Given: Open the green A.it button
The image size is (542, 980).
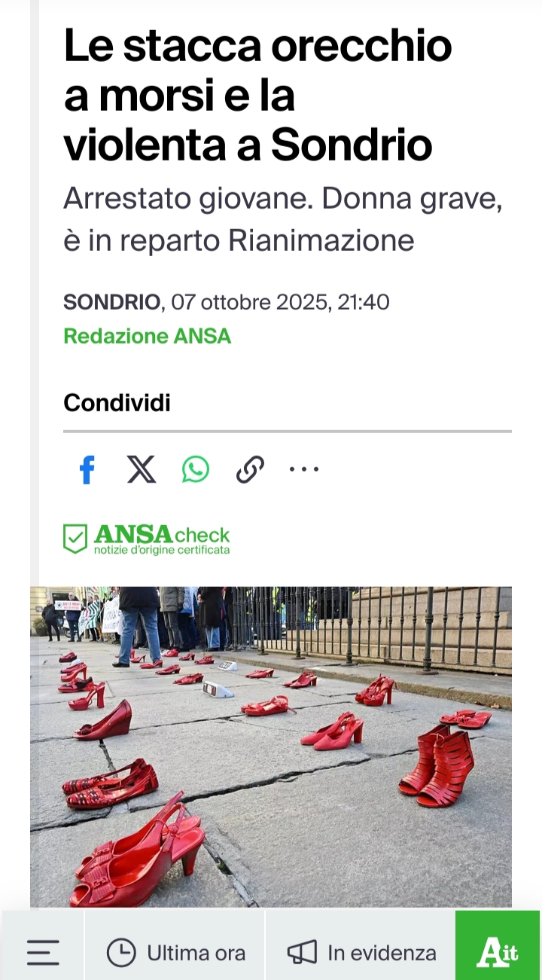Looking at the screenshot, I should click(x=498, y=945).
